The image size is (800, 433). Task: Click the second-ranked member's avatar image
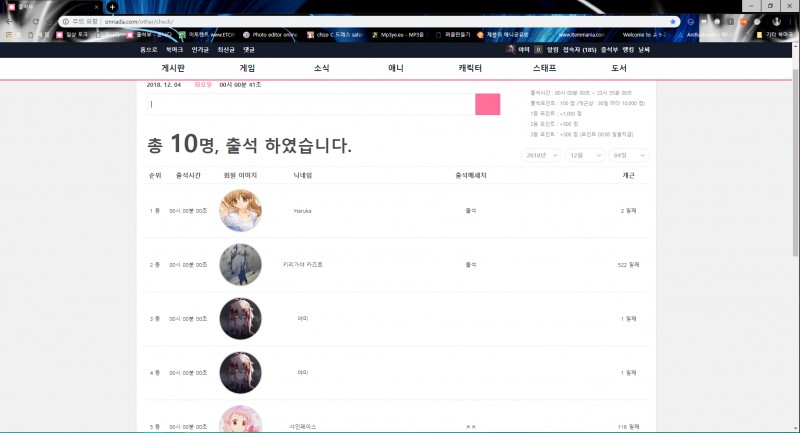pyautogui.click(x=240, y=265)
